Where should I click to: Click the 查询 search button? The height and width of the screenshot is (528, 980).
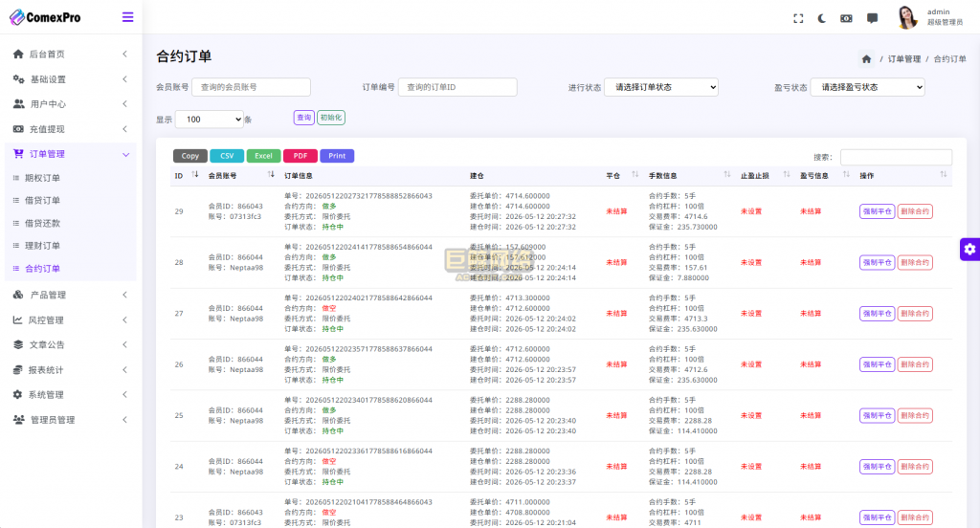click(303, 118)
